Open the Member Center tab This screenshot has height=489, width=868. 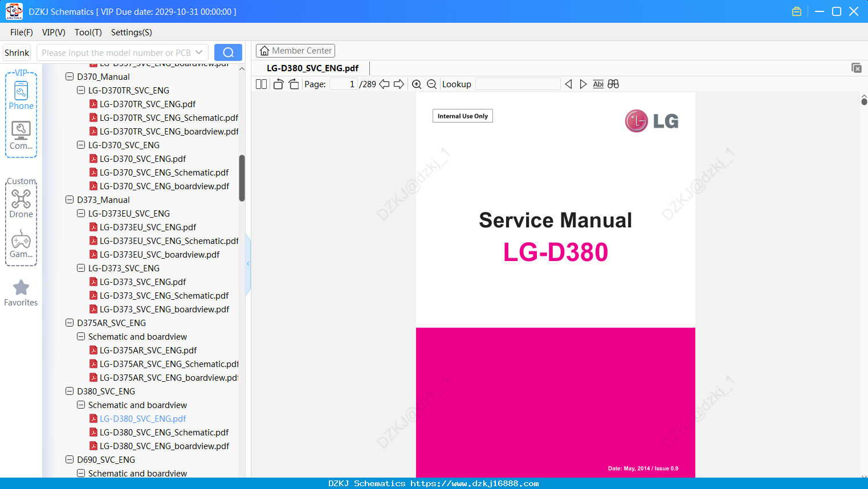point(295,51)
